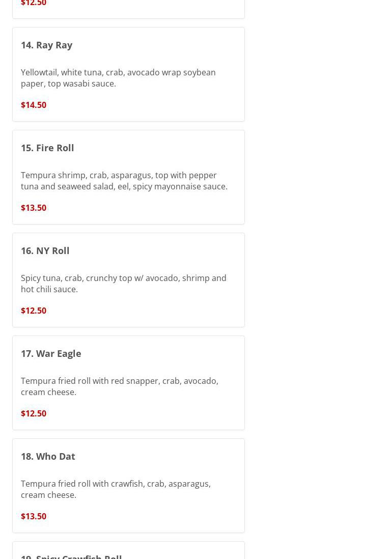Select the $13.50 Fire Roll price
Image resolution: width=392 pixels, height=559 pixels.
34,208
